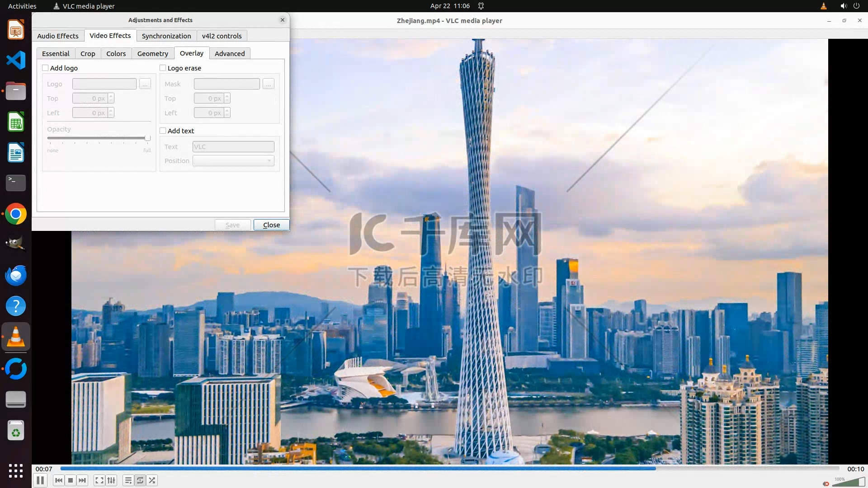Launch Google Chrome from the dock
This screenshot has width=868, height=488.
coord(16,214)
